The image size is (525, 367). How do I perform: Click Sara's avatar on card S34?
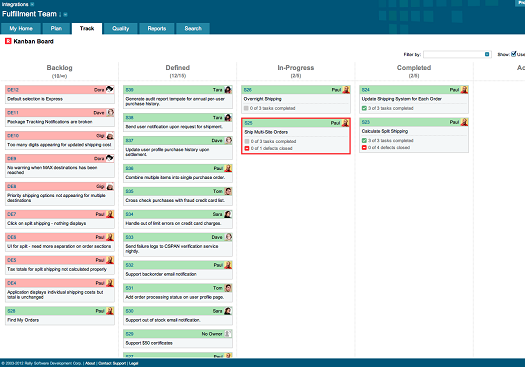228,214
